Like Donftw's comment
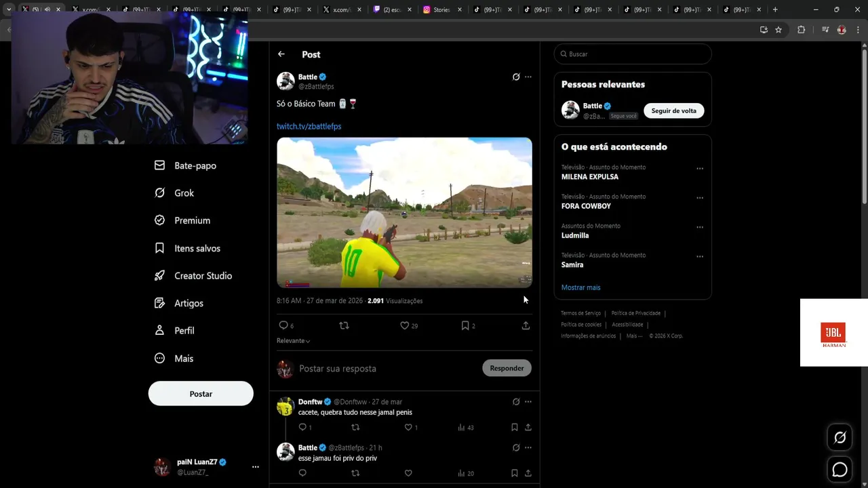This screenshot has width=868, height=488. tap(411, 427)
